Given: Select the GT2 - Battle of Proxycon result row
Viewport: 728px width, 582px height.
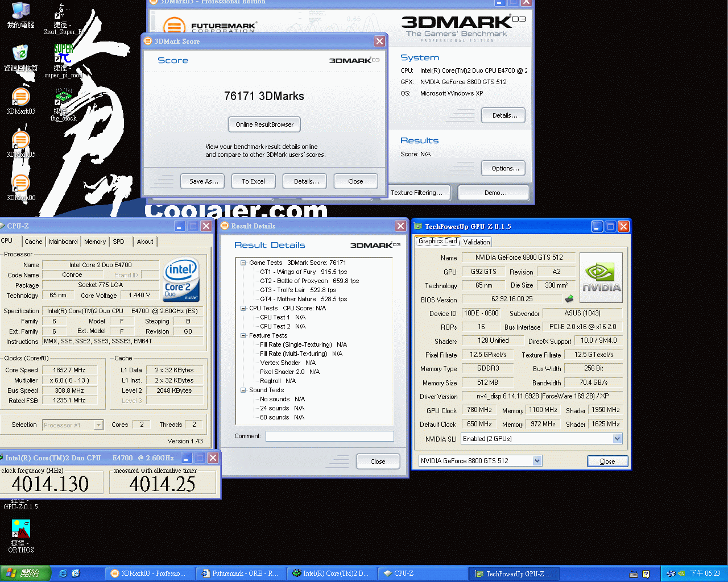Looking at the screenshot, I should click(x=309, y=281).
